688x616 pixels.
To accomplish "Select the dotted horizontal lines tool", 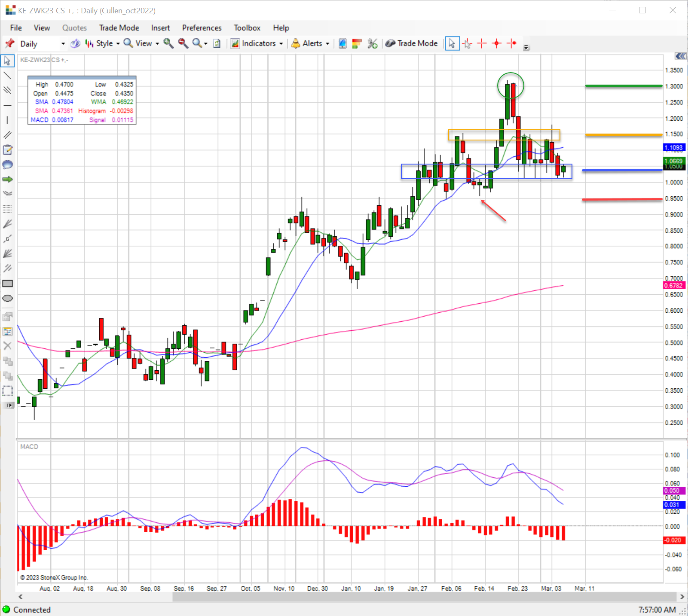I will click(x=7, y=209).
